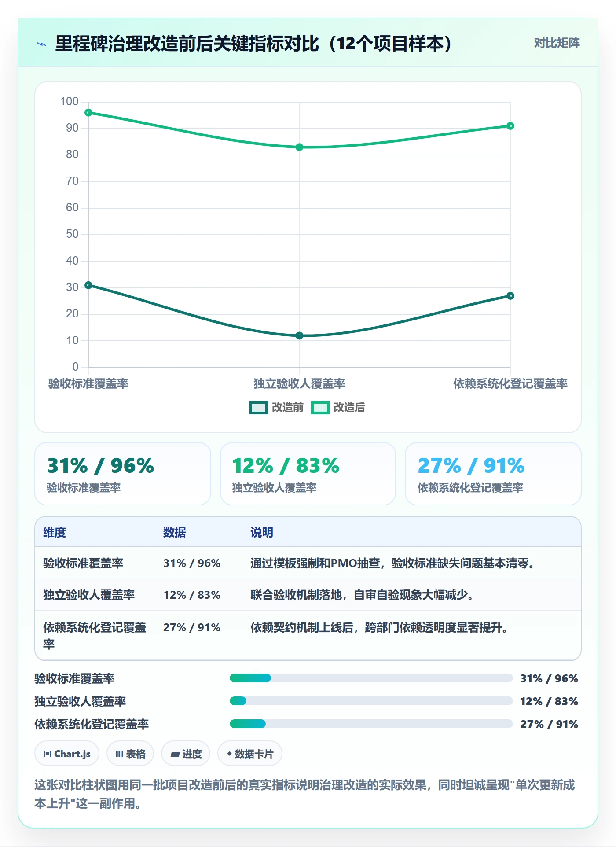
Task: Click the 31% / 96% value beside progress bar
Action: [549, 678]
